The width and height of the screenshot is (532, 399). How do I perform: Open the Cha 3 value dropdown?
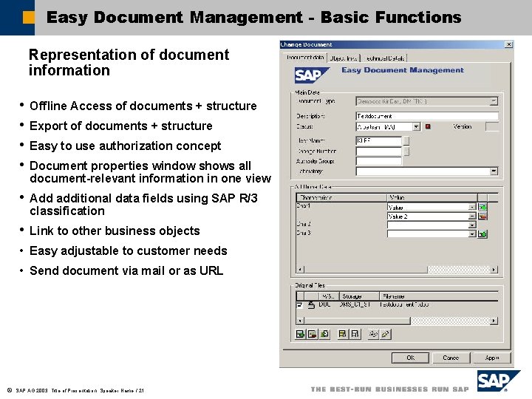pyautogui.click(x=472, y=233)
